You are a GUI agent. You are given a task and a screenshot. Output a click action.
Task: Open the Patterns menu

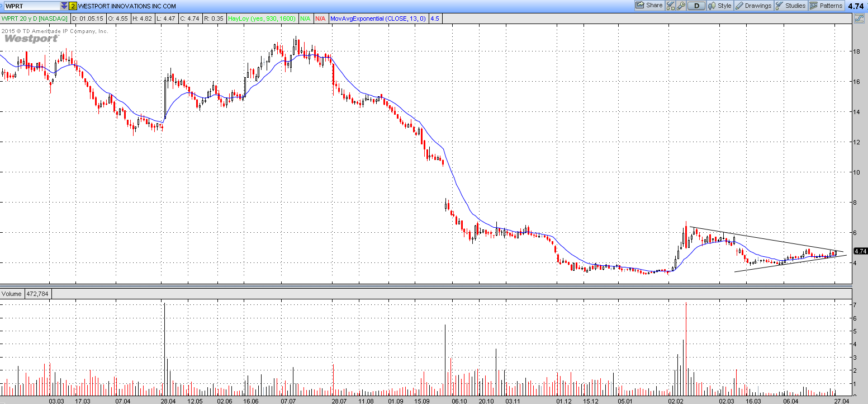(x=826, y=6)
